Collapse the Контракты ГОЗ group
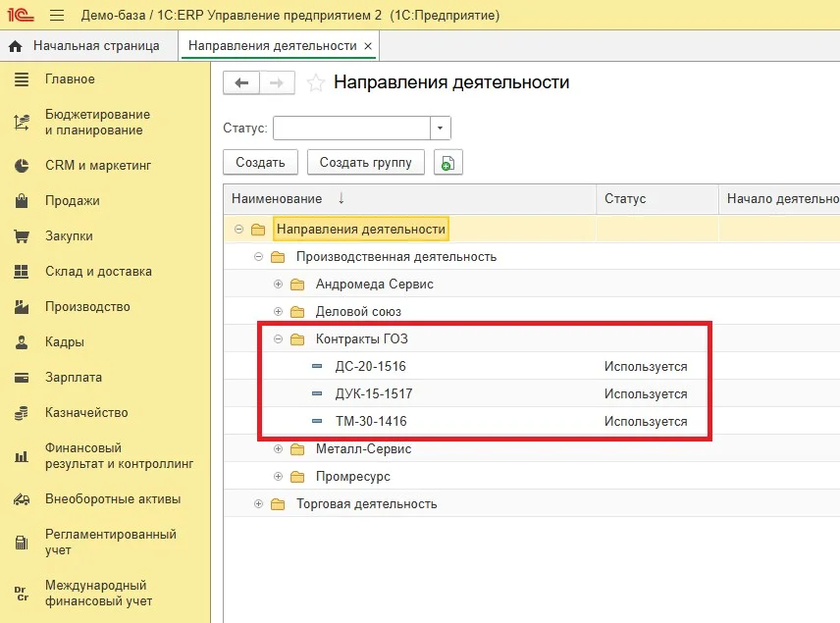840x623 pixels. click(278, 338)
